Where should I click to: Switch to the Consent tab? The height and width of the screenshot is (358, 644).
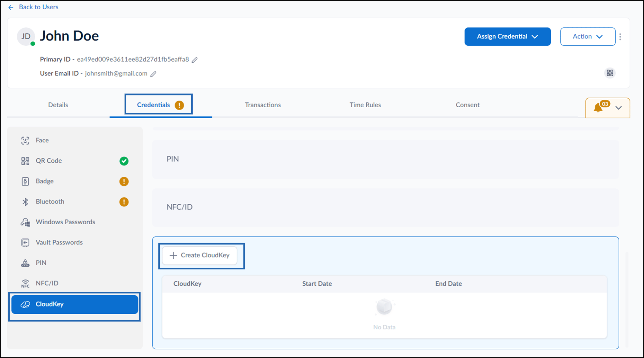point(468,105)
